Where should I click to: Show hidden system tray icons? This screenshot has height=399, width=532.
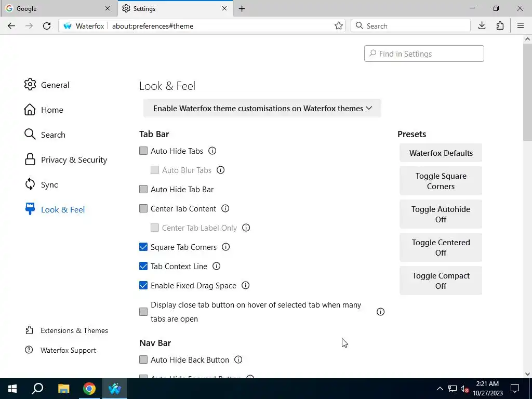[440, 389]
